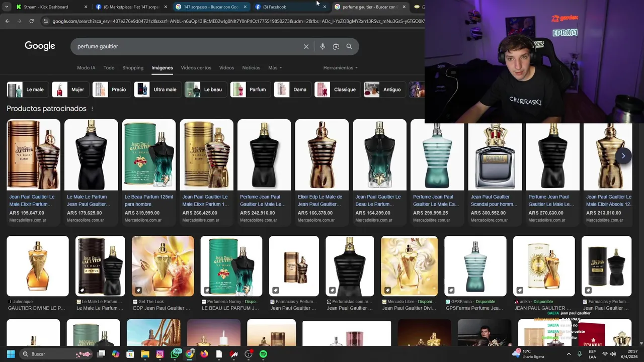
Task: Filter images by Antiguo chip
Action: point(384,89)
